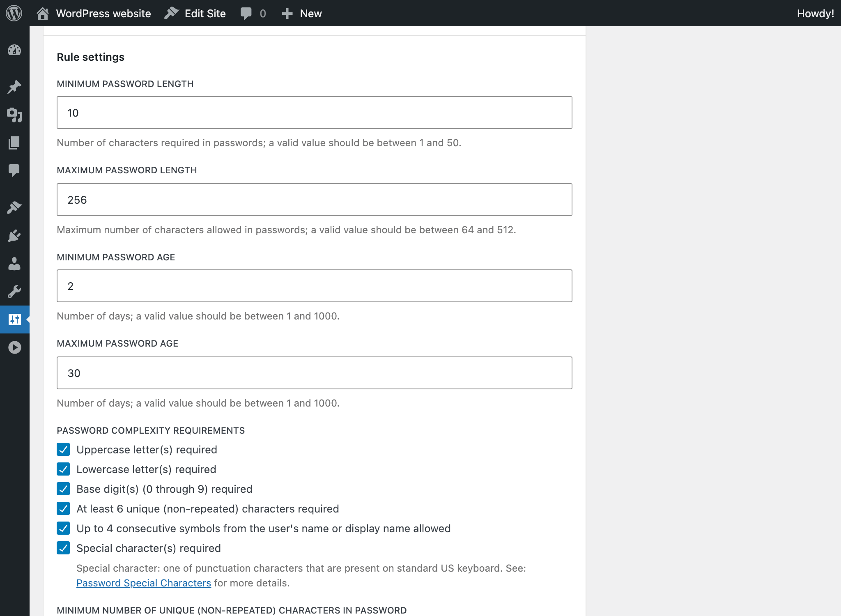Click Edit Site in admin bar
Viewport: 841px width, 616px height.
coord(195,13)
